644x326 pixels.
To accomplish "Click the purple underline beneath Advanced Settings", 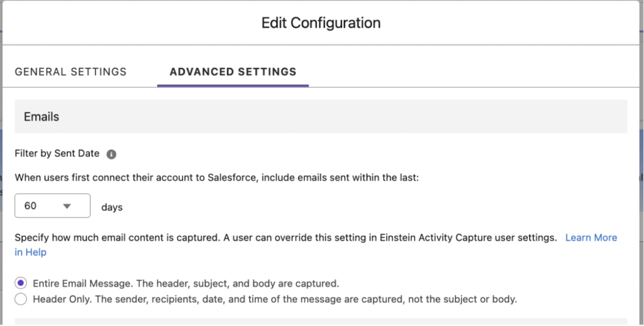I will point(233,85).
